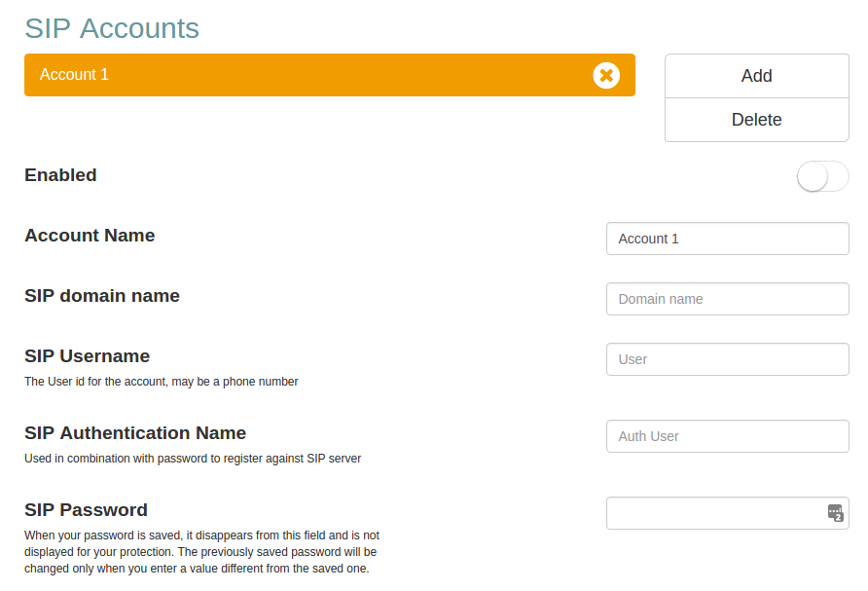Click the SIP Password label
This screenshot has height=591, width=868.
86,510
